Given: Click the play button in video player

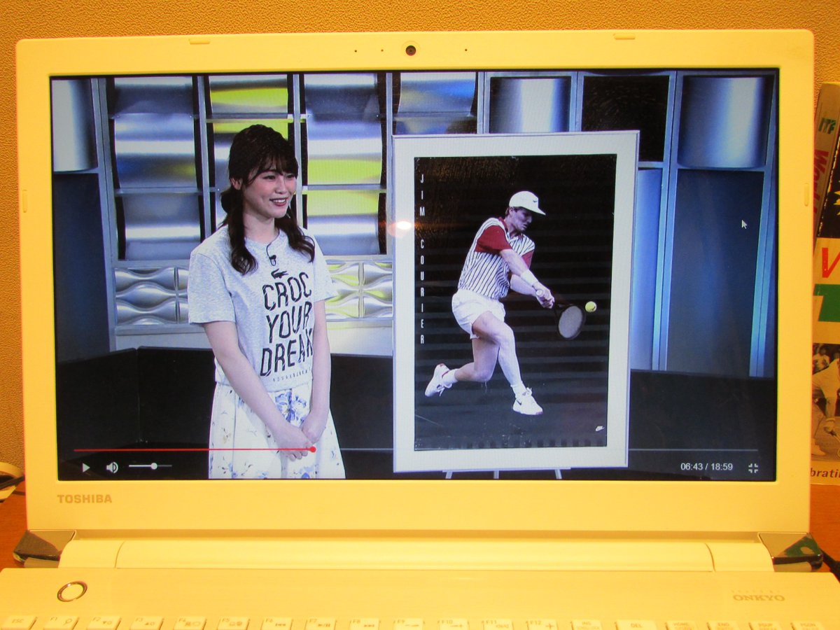Looking at the screenshot, I should click(85, 467).
